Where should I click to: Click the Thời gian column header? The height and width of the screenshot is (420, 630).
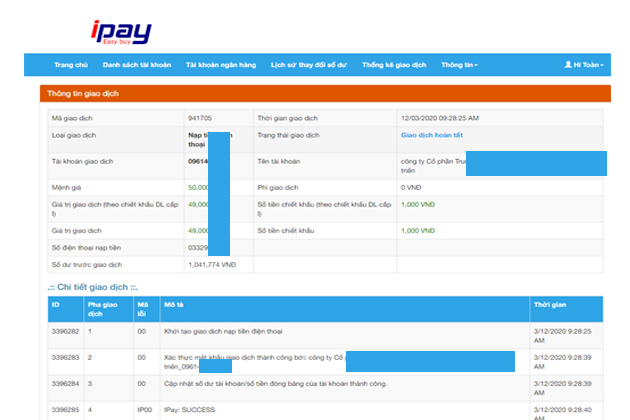552,303
